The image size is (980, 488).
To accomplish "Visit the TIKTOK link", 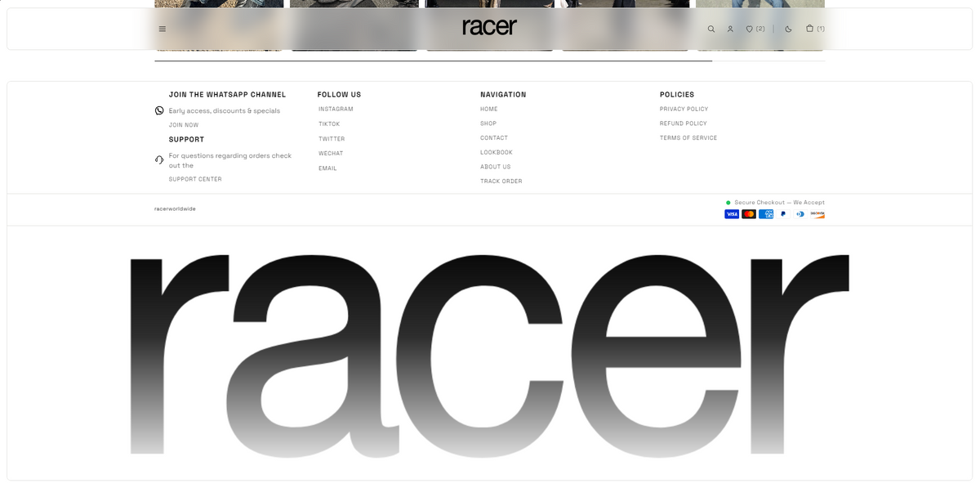I will click(x=329, y=124).
